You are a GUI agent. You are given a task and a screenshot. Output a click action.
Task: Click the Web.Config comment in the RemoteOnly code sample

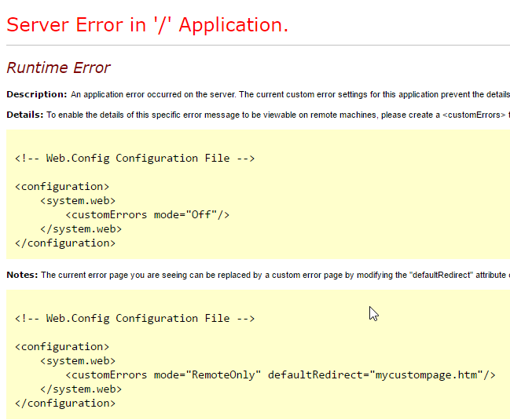[x=134, y=318]
